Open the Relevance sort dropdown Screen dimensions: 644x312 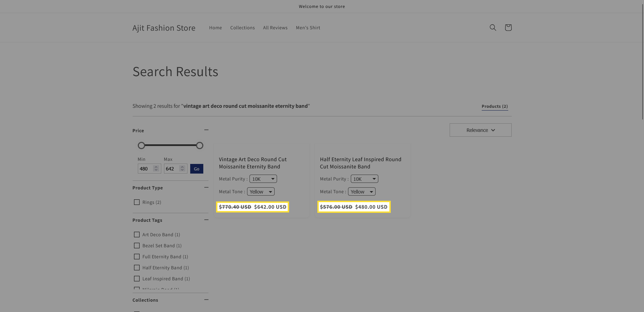coord(480,130)
